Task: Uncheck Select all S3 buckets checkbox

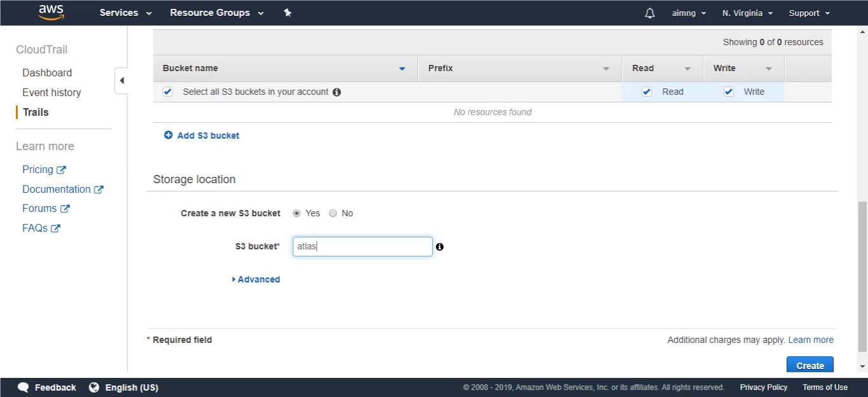Action: pyautogui.click(x=168, y=92)
